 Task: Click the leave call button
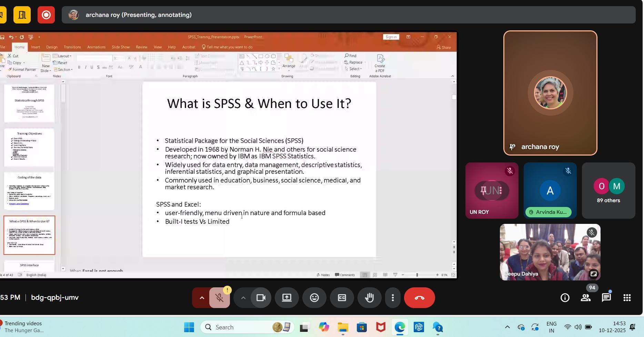coord(419,298)
